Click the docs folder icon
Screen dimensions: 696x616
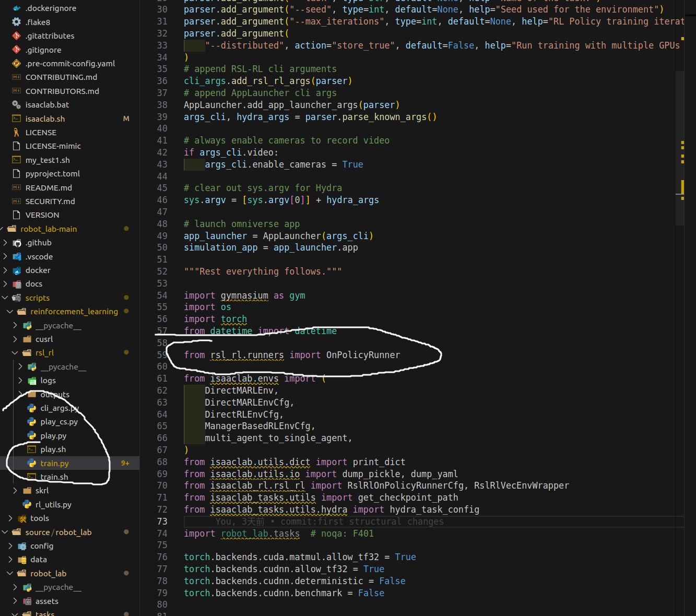pyautogui.click(x=17, y=284)
